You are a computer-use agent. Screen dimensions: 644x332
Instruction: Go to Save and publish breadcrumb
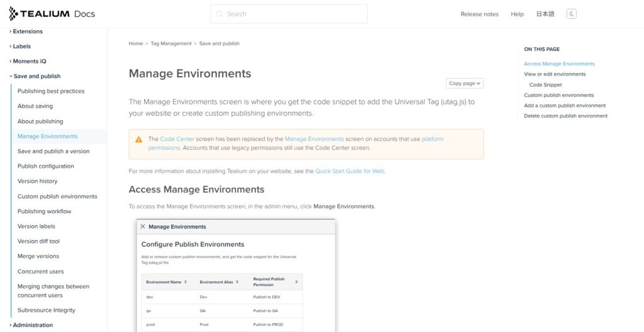pos(219,43)
